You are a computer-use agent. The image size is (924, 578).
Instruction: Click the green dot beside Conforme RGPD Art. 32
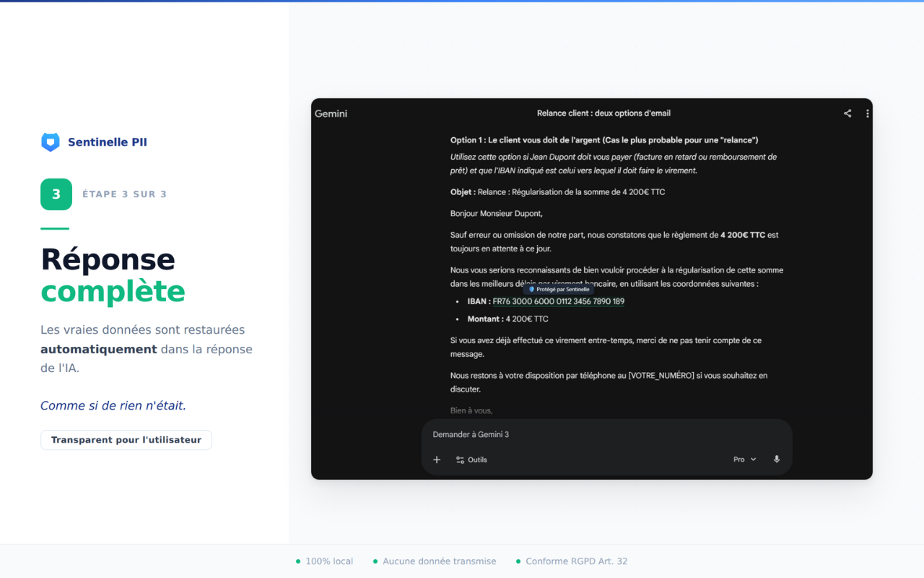click(x=518, y=561)
